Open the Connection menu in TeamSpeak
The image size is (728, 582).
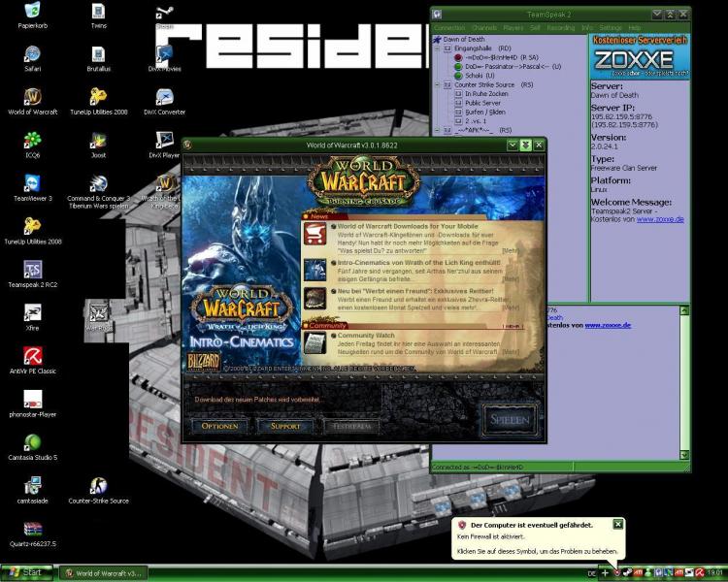(449, 28)
